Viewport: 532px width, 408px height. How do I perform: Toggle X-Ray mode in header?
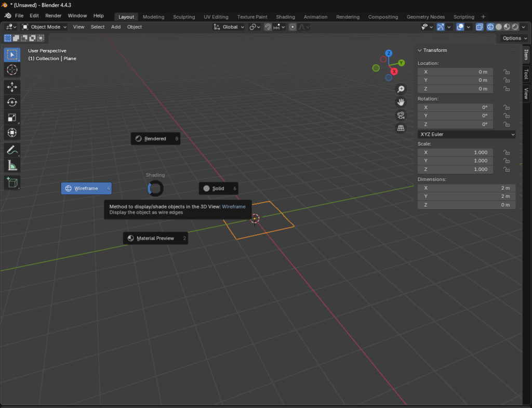click(x=480, y=27)
